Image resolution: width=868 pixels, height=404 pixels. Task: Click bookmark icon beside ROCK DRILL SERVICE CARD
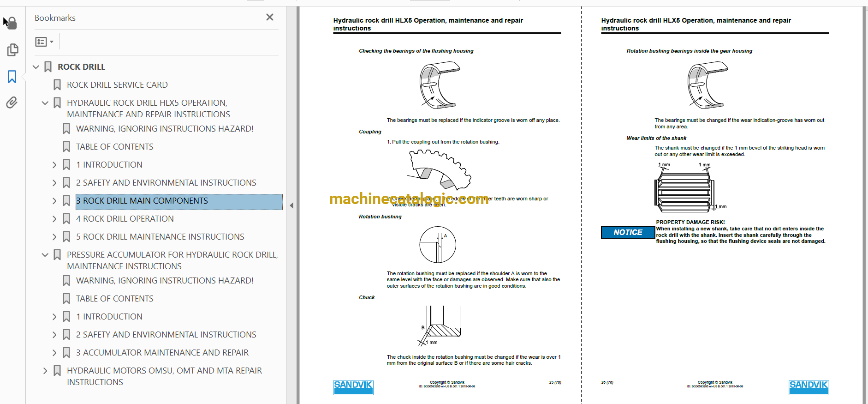click(57, 85)
